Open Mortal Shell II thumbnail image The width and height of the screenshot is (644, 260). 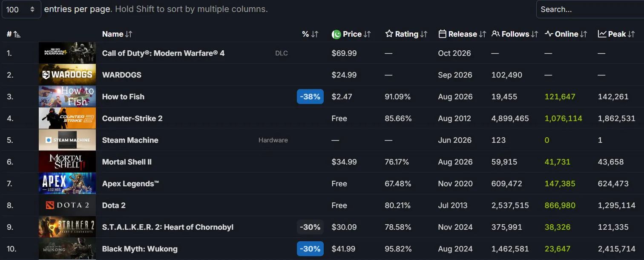point(67,162)
